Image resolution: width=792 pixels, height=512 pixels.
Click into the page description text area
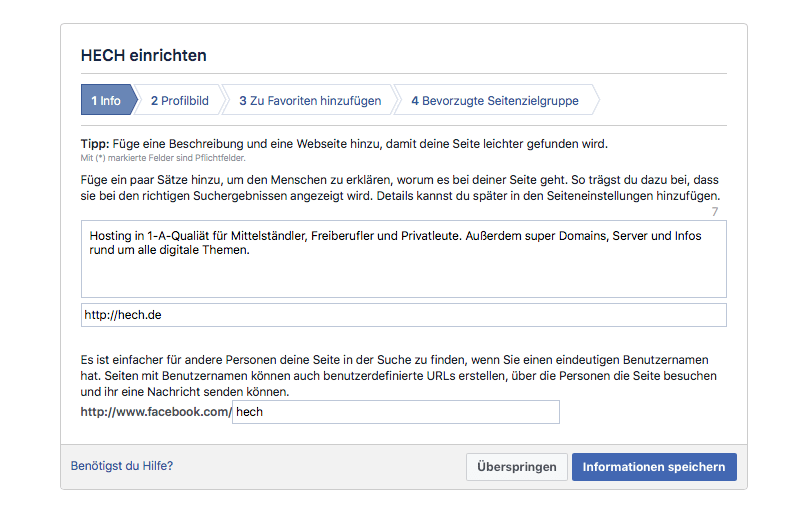[x=404, y=259]
